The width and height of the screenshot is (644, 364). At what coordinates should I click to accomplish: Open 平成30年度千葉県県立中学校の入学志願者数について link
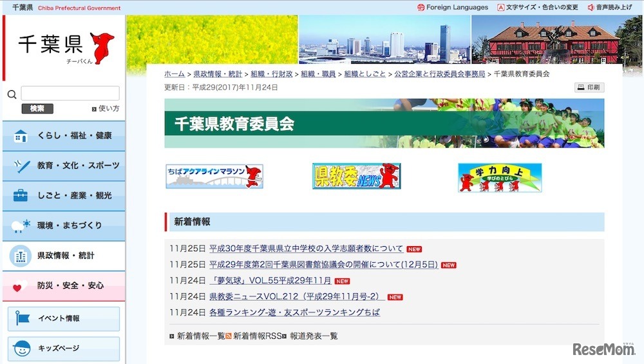(306, 249)
